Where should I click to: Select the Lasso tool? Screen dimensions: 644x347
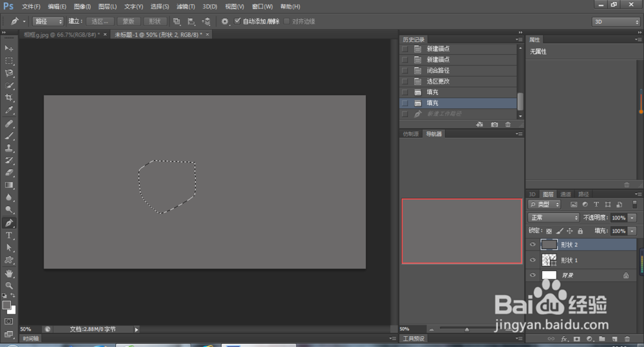(8, 73)
